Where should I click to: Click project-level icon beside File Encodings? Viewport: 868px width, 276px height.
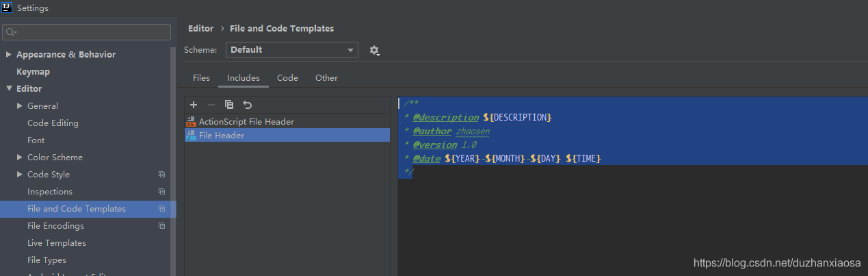tap(161, 226)
